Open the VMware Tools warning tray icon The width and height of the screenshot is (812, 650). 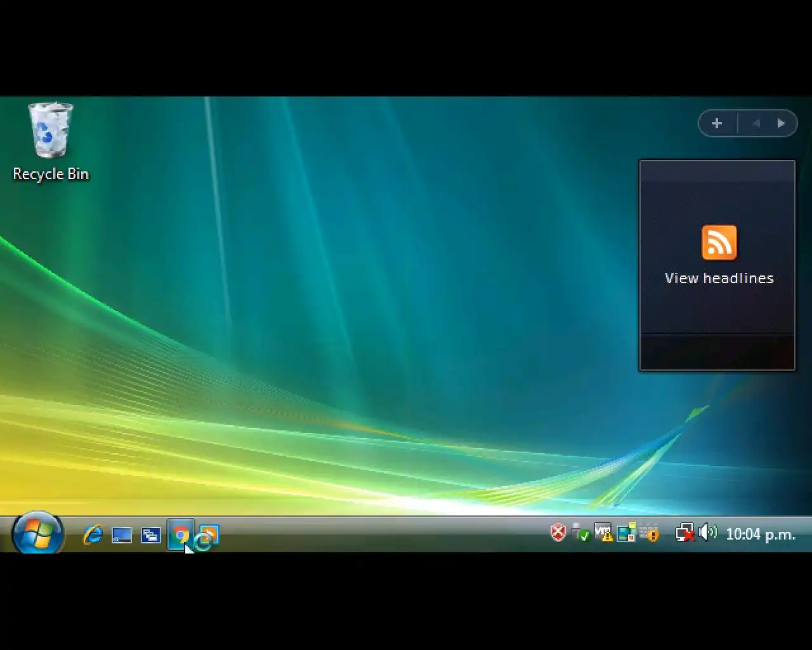[x=603, y=533]
